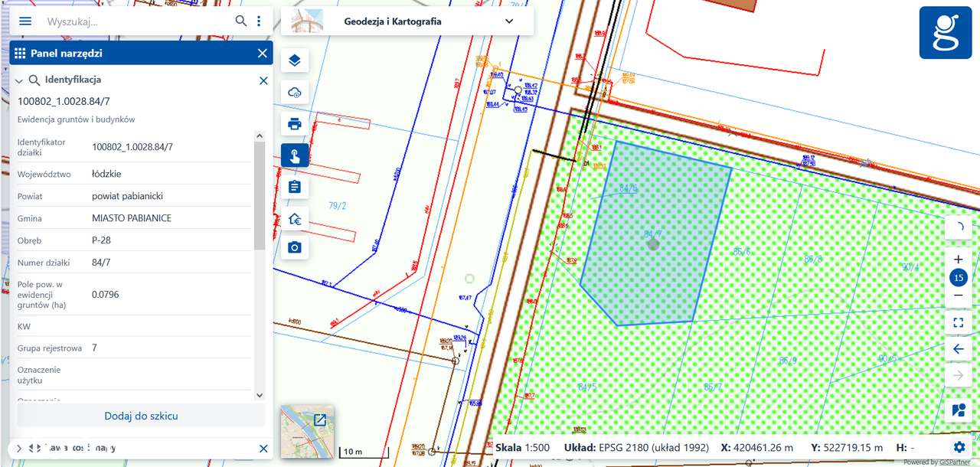The height and width of the screenshot is (467, 980).
Task: Open the basemap shapes switcher icon
Action: 958,410
